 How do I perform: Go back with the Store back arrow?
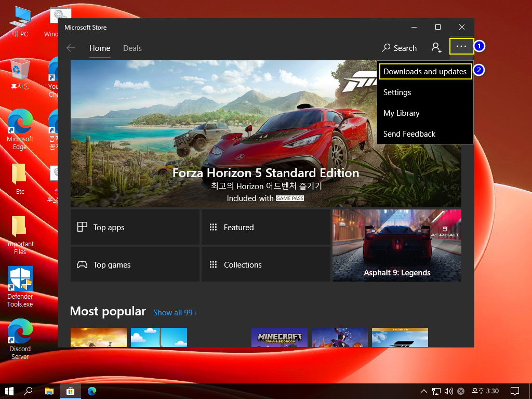(x=71, y=48)
